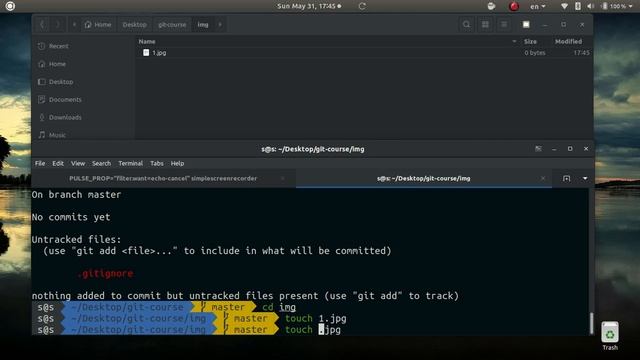Click the git-course breadcrumb in the path bar
This screenshot has height=360, width=640.
[x=172, y=24]
